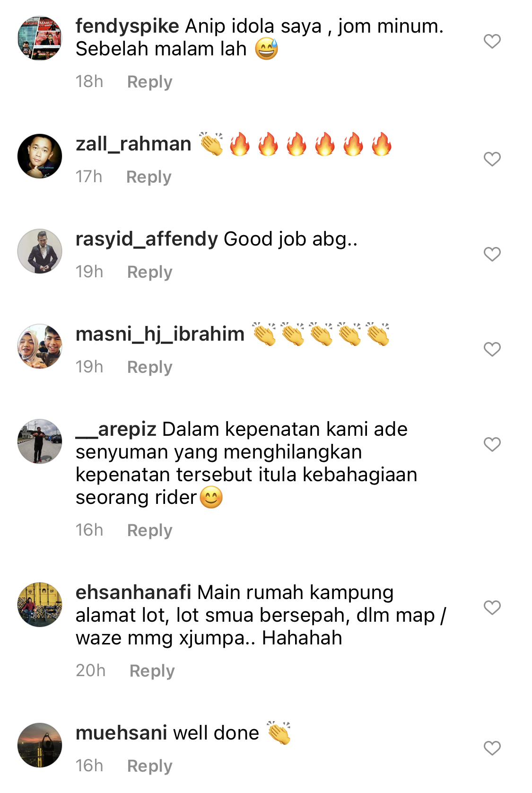532x793 pixels.
Task: Open zall_rahman's profile avatar
Action: coord(40,156)
